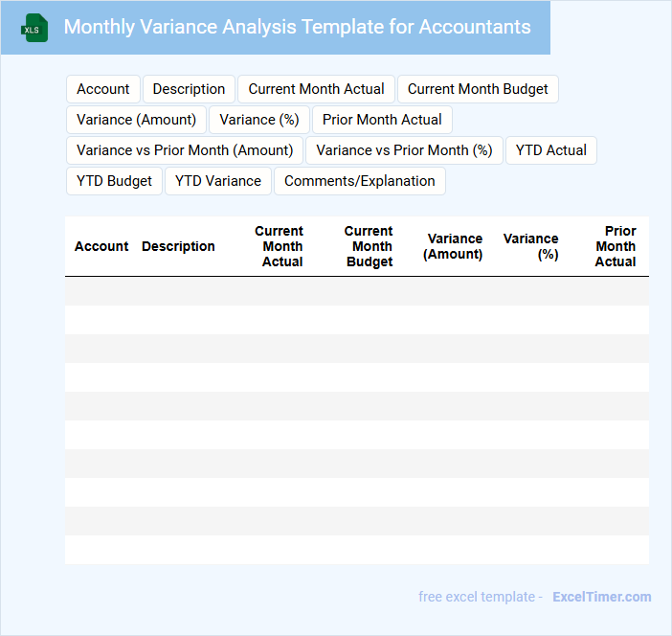
Task: Click the Variance (%) table column header
Action: pos(531,246)
